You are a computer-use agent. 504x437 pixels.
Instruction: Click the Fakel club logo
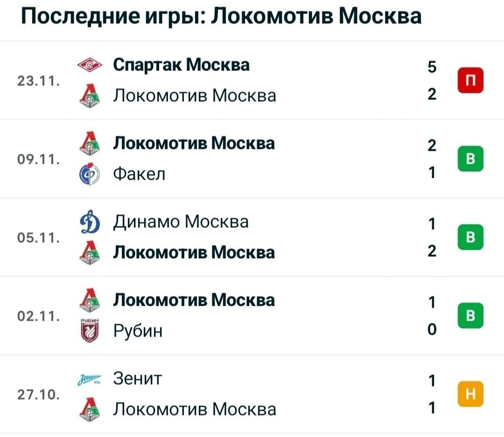coord(90,174)
